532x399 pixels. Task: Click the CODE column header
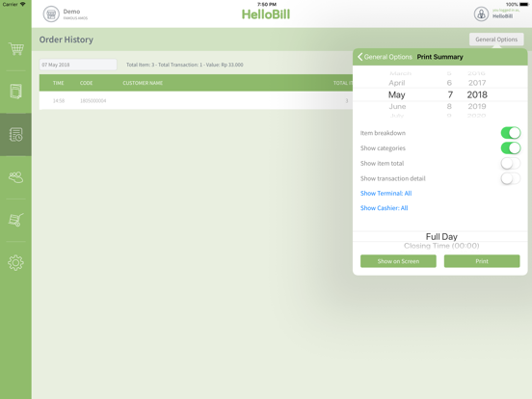(x=86, y=83)
